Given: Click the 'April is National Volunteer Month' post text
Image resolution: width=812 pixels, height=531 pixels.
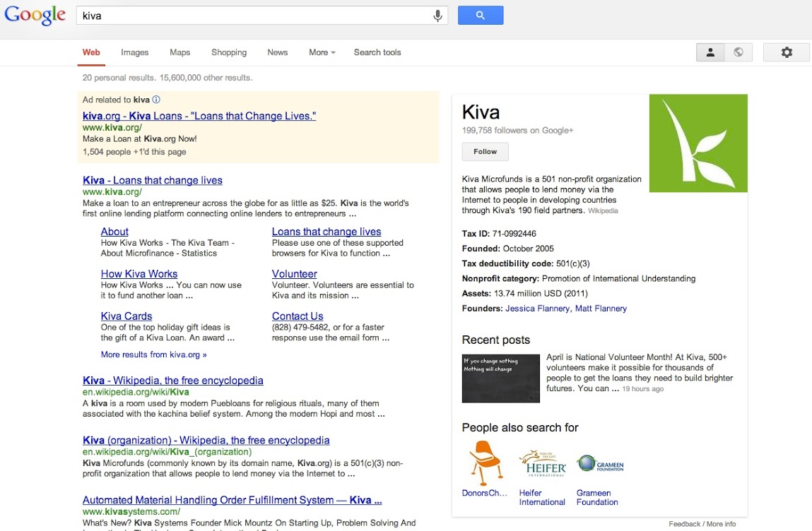Looking at the screenshot, I should [x=640, y=373].
